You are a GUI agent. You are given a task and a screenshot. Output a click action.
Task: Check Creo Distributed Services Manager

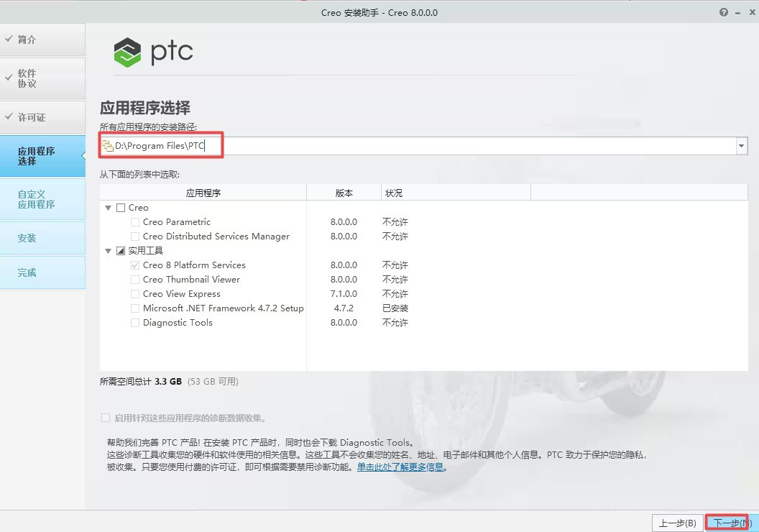tap(134, 236)
